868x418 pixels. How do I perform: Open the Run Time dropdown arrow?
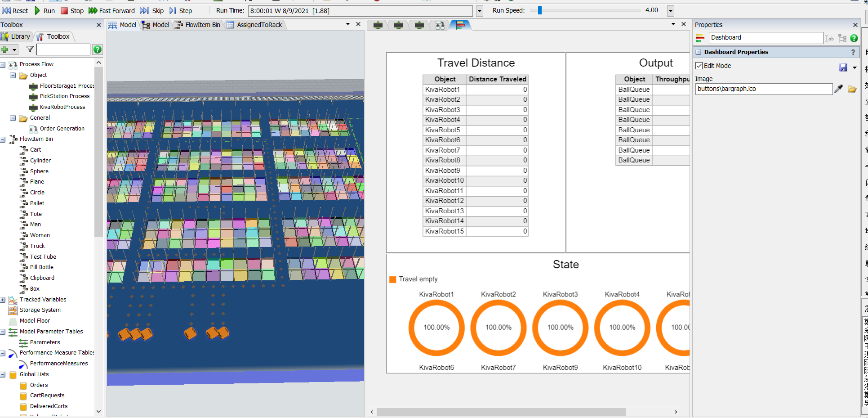click(x=480, y=11)
